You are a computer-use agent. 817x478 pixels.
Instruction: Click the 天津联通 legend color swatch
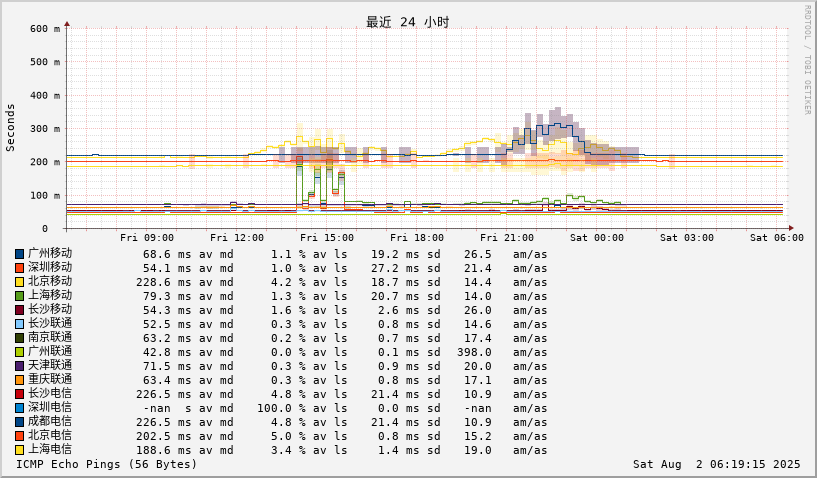(x=19, y=366)
